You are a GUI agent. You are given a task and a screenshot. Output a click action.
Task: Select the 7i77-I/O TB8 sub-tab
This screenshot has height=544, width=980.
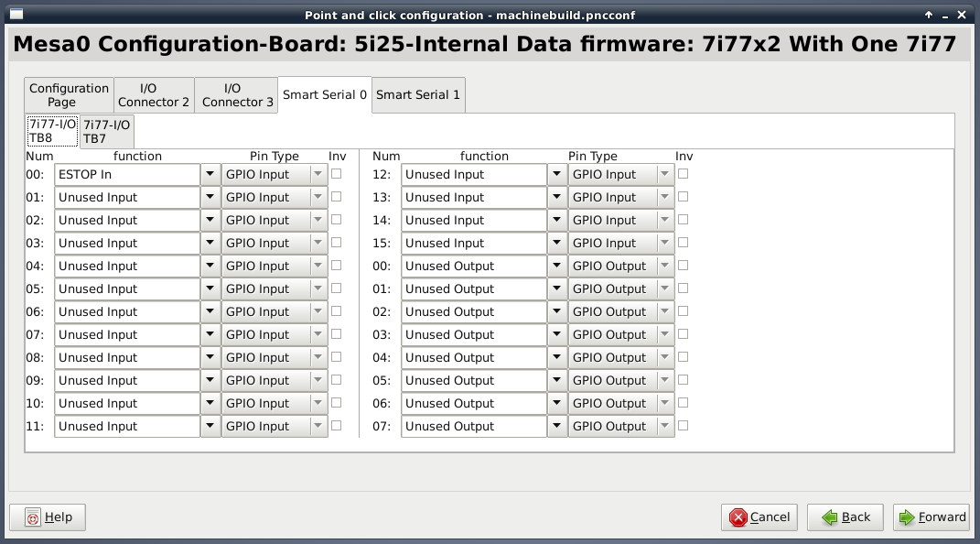[52, 131]
